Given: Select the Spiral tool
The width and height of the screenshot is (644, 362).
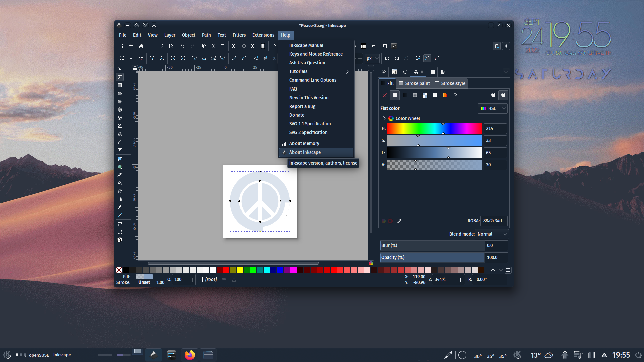Looking at the screenshot, I should (x=120, y=118).
